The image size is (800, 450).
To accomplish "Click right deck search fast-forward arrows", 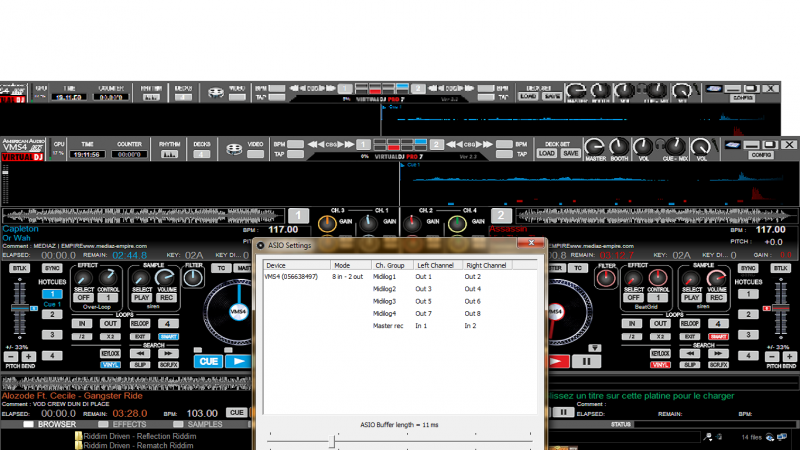I will click(x=718, y=354).
